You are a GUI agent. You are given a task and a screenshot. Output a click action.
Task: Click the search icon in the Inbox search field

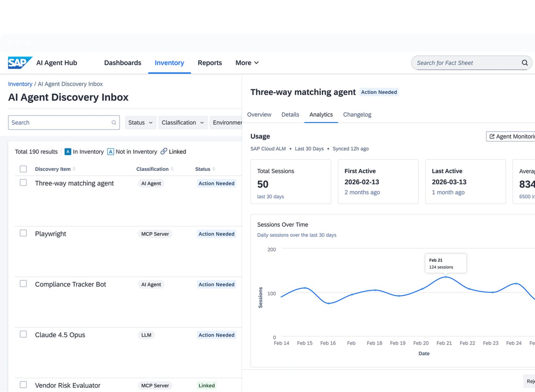click(x=114, y=123)
